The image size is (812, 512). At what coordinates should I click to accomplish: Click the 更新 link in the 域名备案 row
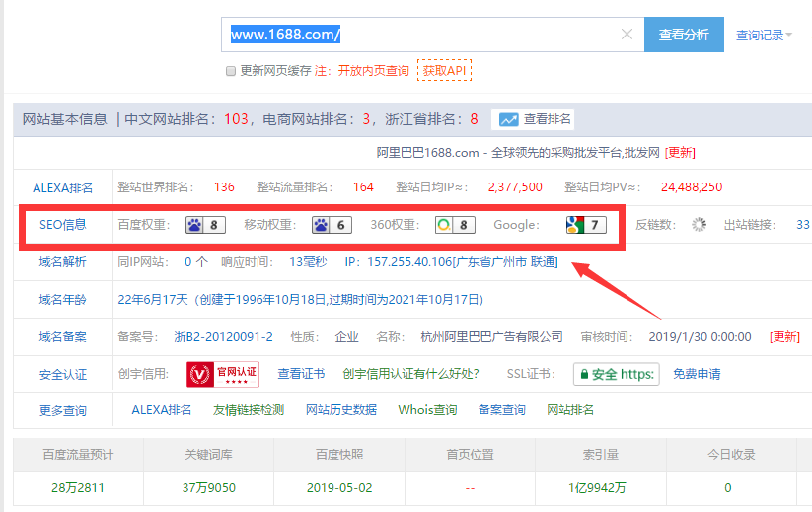point(784,337)
